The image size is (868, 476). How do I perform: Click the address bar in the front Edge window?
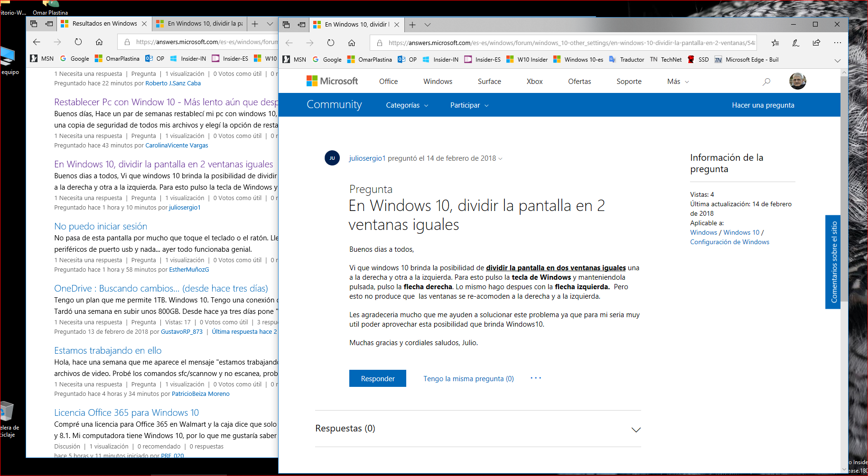(x=563, y=43)
